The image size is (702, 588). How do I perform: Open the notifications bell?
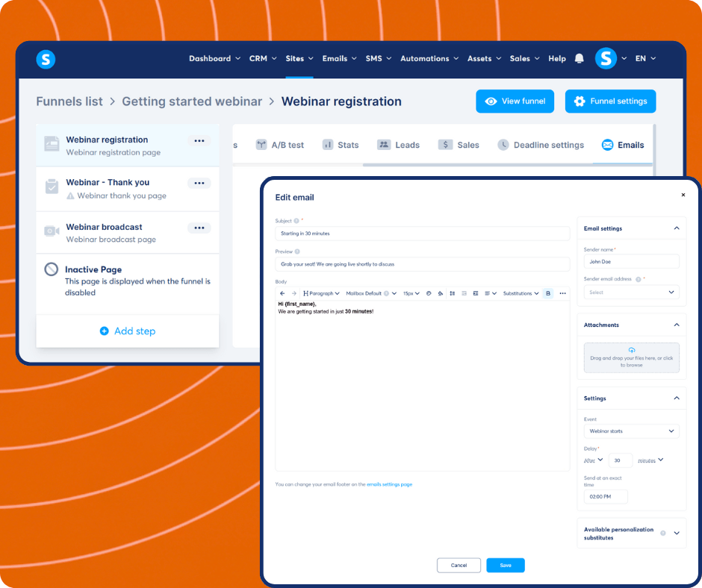(579, 59)
